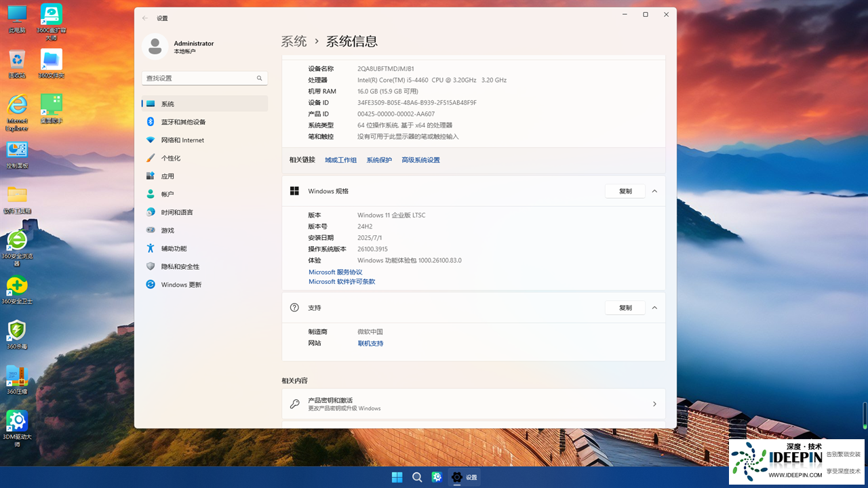Screen dimensions: 868x488
Task: Open Network and Internet settings
Action: (x=182, y=140)
